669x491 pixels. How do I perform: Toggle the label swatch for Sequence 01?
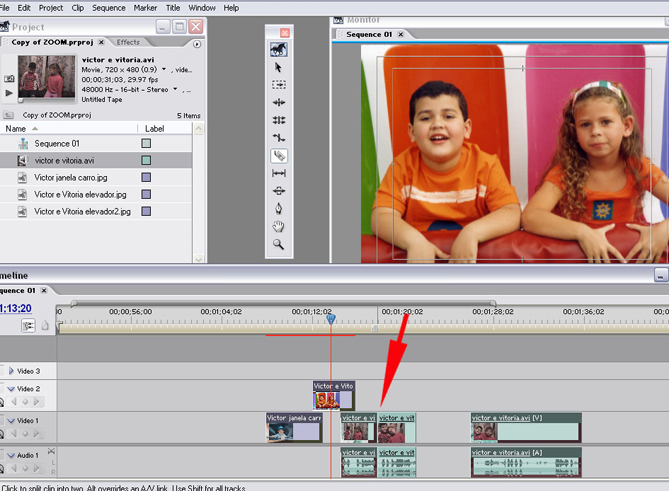(x=146, y=144)
